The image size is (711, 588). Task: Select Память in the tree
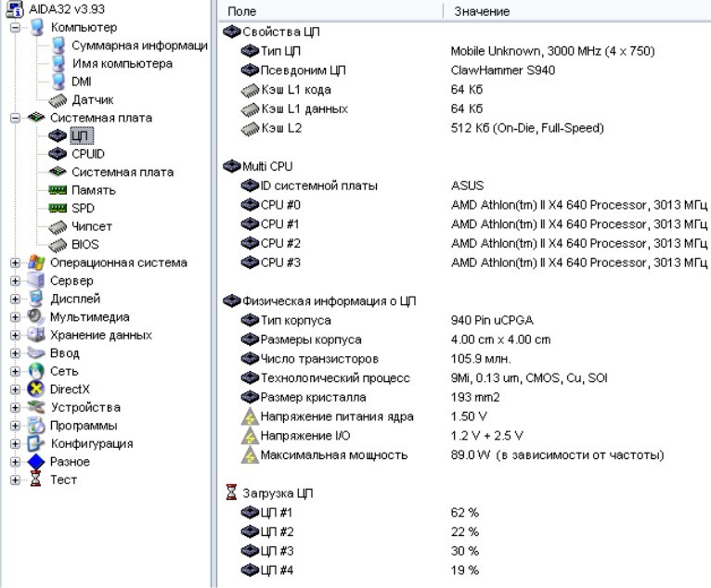click(x=93, y=190)
